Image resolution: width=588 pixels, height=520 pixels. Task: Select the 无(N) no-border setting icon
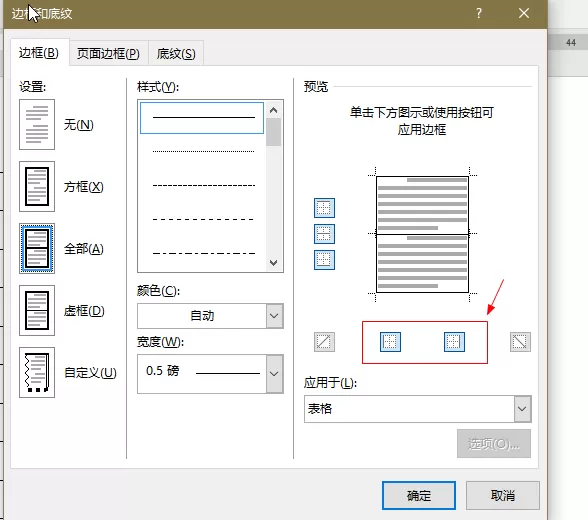[37, 124]
